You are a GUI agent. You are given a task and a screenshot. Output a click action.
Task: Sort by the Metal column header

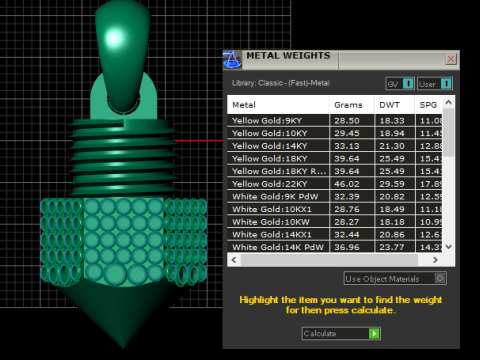coord(278,105)
